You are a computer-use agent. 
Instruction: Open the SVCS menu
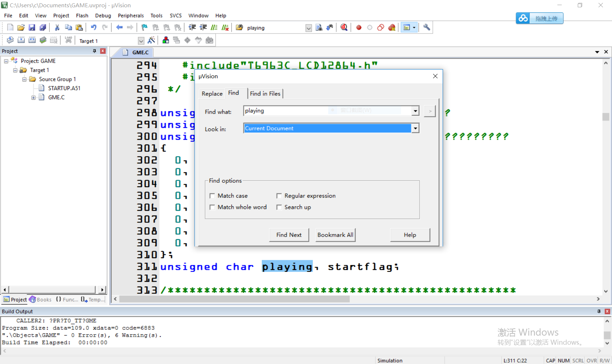click(x=176, y=16)
